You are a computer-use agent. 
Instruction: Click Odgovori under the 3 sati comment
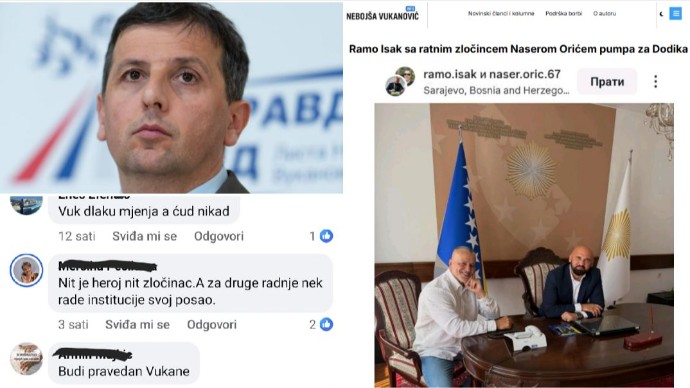pyautogui.click(x=212, y=325)
